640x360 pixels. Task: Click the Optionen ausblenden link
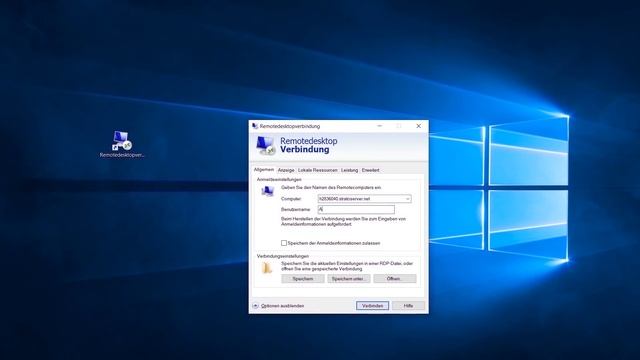click(x=282, y=306)
